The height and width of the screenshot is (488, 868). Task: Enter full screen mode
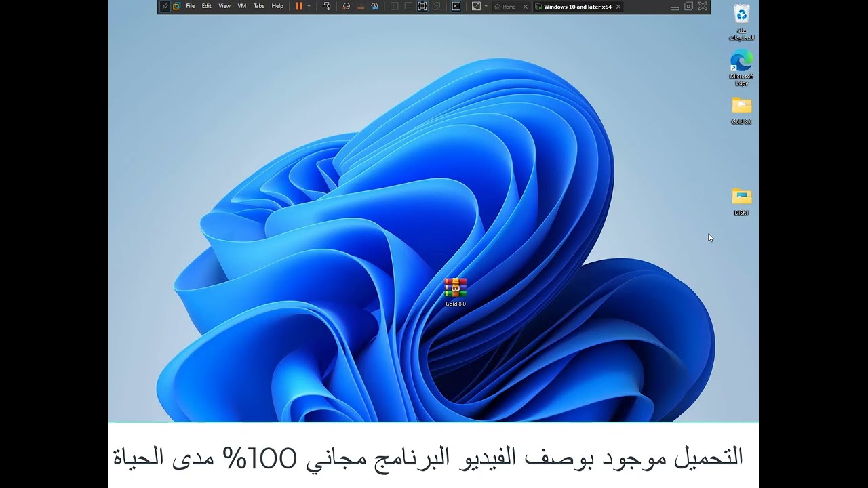tap(422, 6)
